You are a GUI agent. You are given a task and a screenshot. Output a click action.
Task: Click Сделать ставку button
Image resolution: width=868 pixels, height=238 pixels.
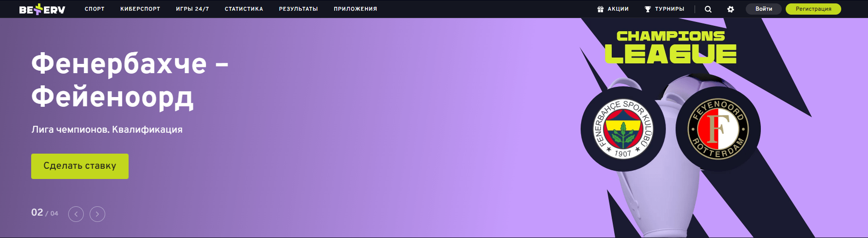pos(80,166)
